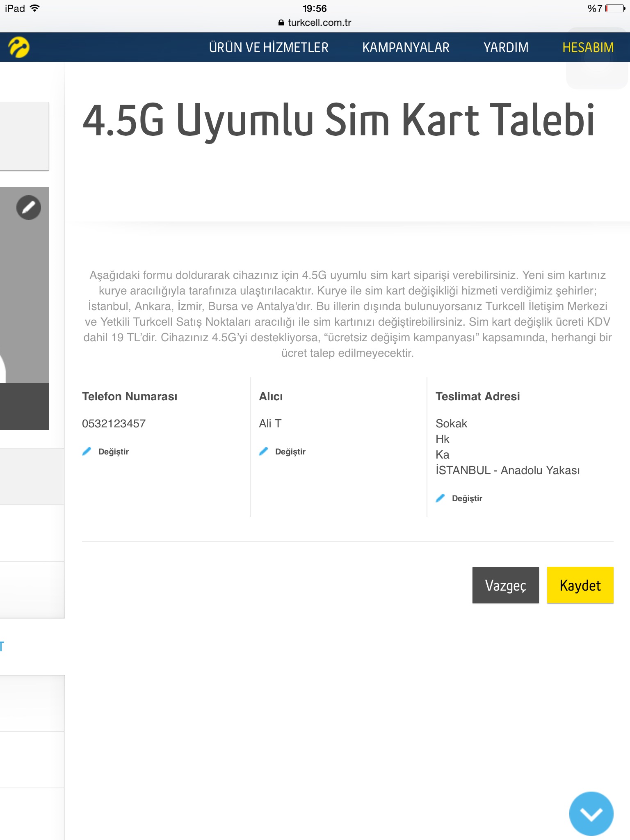
Task: Open the KAMPANYALAR menu
Action: point(406,48)
